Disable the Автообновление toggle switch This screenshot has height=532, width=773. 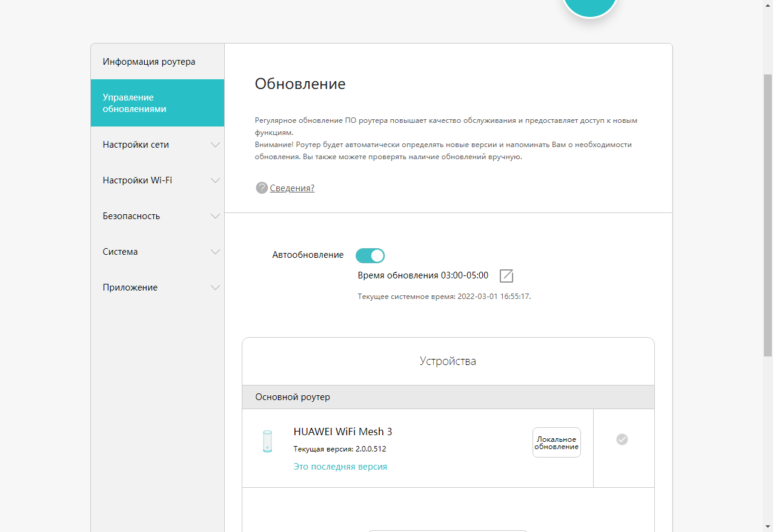pyautogui.click(x=370, y=255)
